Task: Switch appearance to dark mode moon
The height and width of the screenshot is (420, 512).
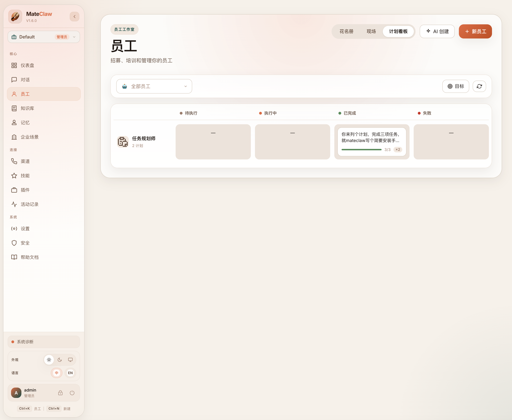Action: [60, 360]
